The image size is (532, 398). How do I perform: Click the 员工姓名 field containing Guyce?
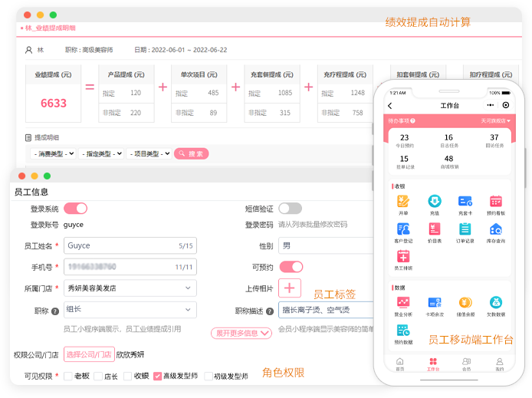point(130,245)
